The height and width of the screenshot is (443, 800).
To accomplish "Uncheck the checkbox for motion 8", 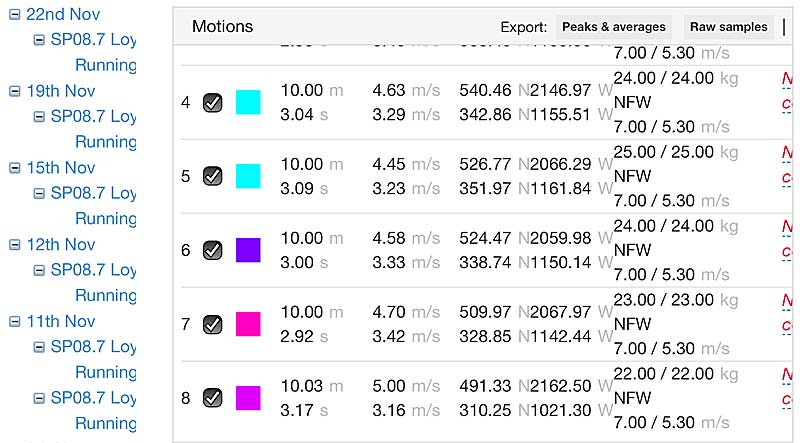I will pos(212,398).
